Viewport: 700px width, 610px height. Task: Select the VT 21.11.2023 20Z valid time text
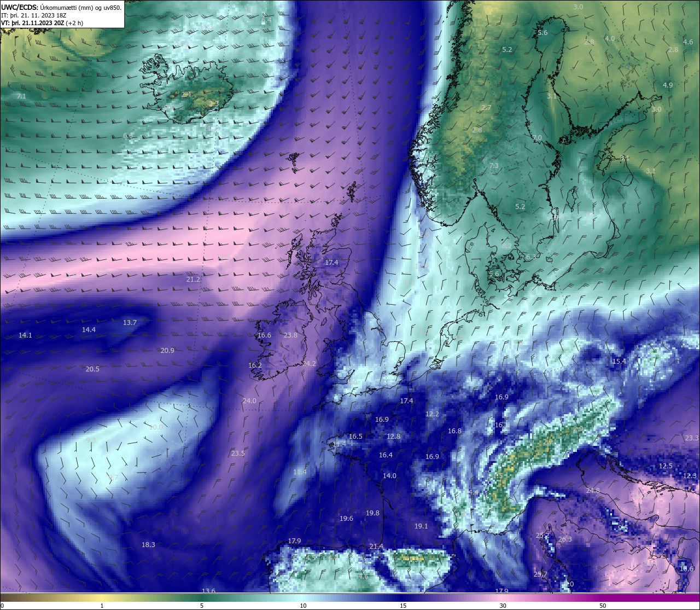[42, 23]
